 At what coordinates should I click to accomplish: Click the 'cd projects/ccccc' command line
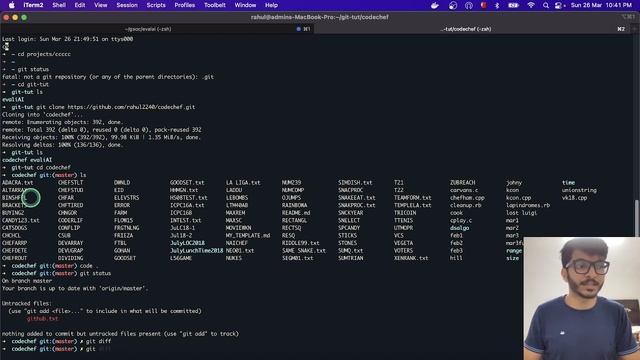pos(44,54)
